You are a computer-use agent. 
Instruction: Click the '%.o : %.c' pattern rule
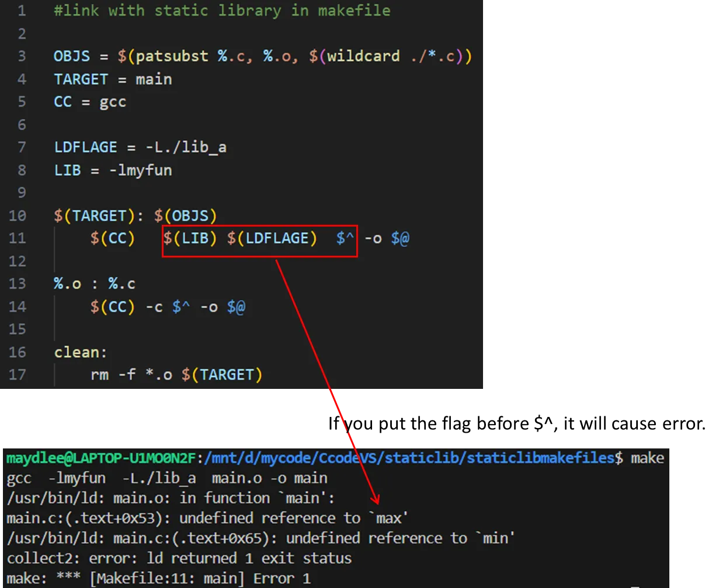tap(95, 284)
